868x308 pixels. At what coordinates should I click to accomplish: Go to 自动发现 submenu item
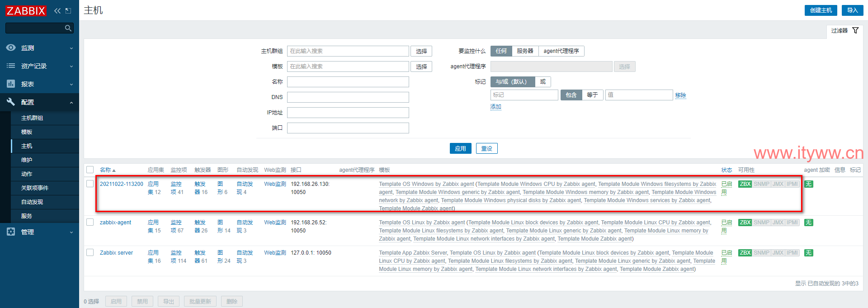tap(45, 202)
